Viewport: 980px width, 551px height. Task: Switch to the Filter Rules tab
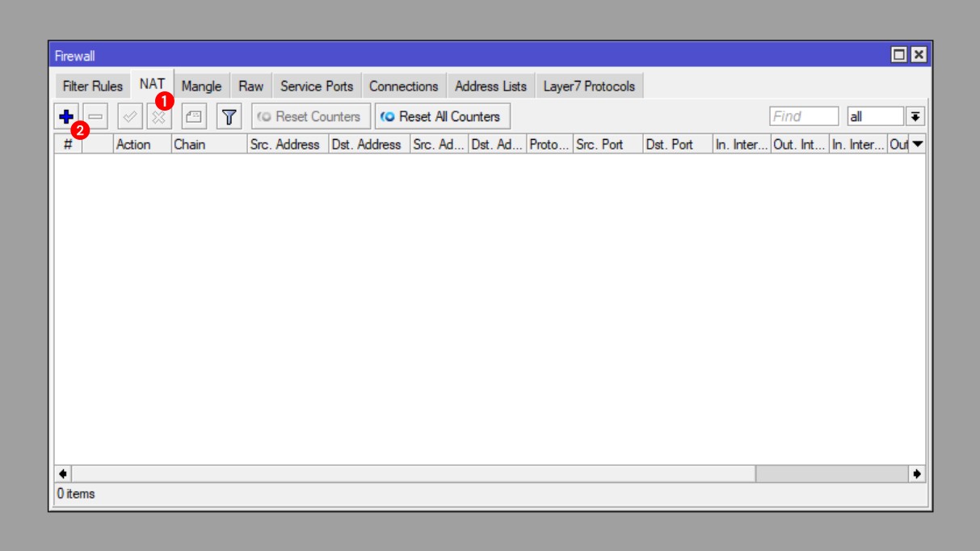(x=93, y=86)
